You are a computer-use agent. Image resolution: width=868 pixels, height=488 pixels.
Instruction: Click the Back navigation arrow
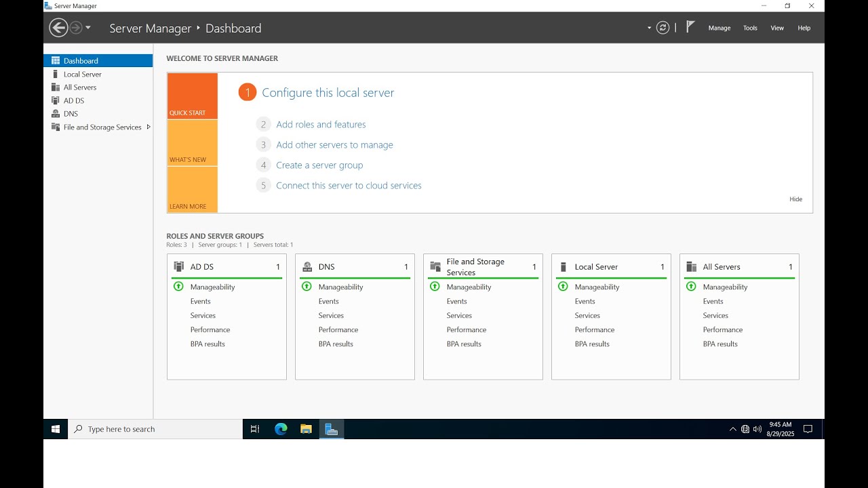(59, 28)
